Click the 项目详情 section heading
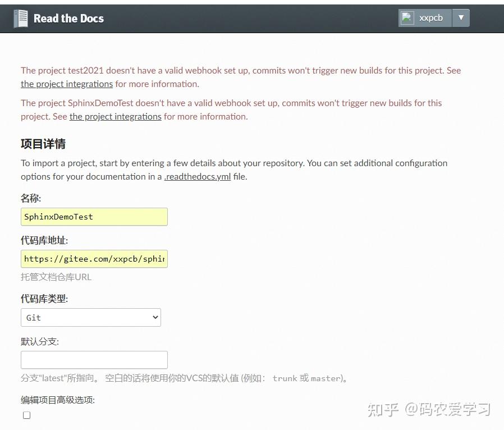 (43, 144)
